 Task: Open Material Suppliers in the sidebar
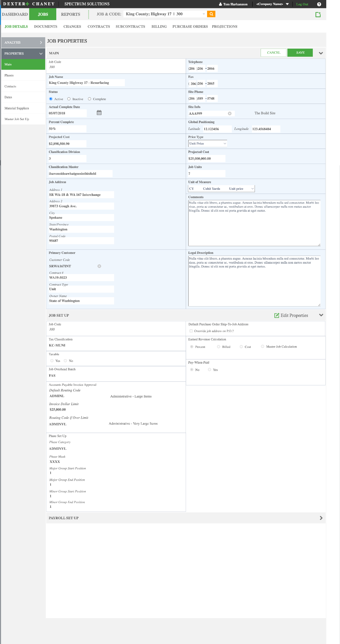click(x=23, y=108)
